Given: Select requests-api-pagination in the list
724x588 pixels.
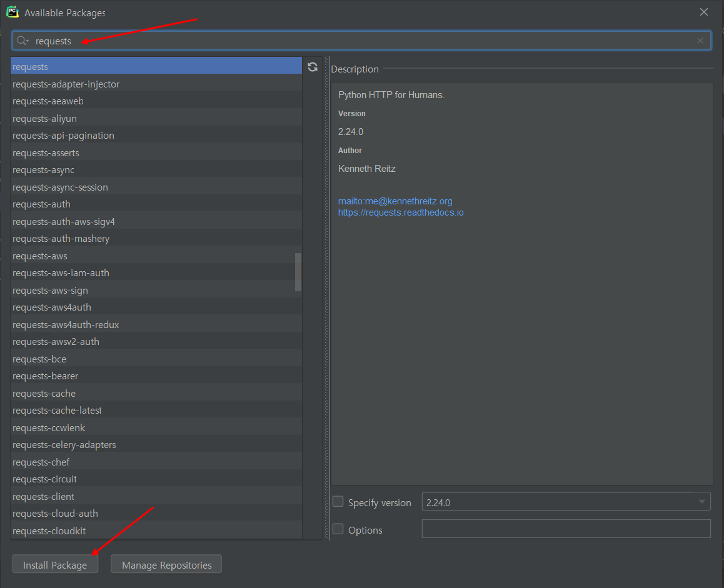Looking at the screenshot, I should [156, 136].
